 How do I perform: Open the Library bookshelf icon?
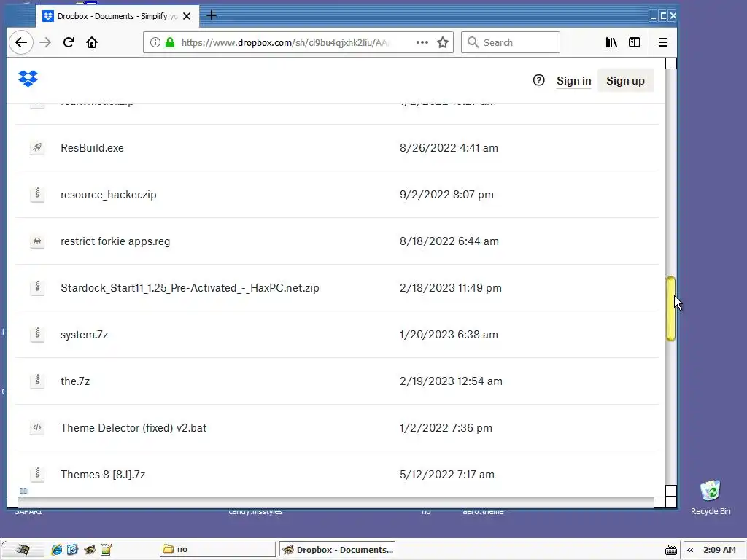point(611,42)
